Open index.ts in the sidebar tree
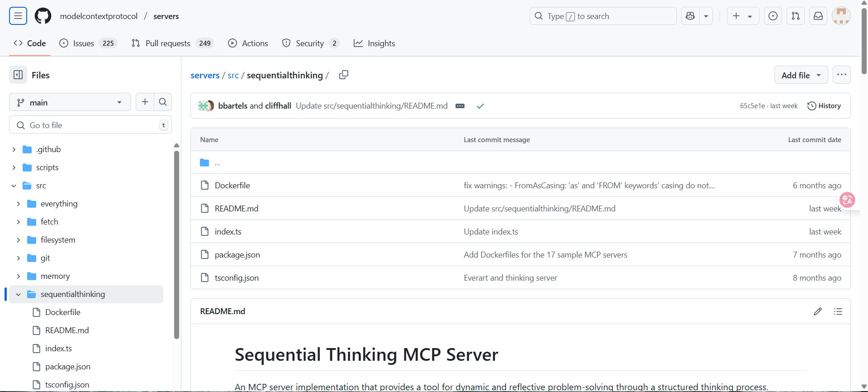 pyautogui.click(x=58, y=349)
